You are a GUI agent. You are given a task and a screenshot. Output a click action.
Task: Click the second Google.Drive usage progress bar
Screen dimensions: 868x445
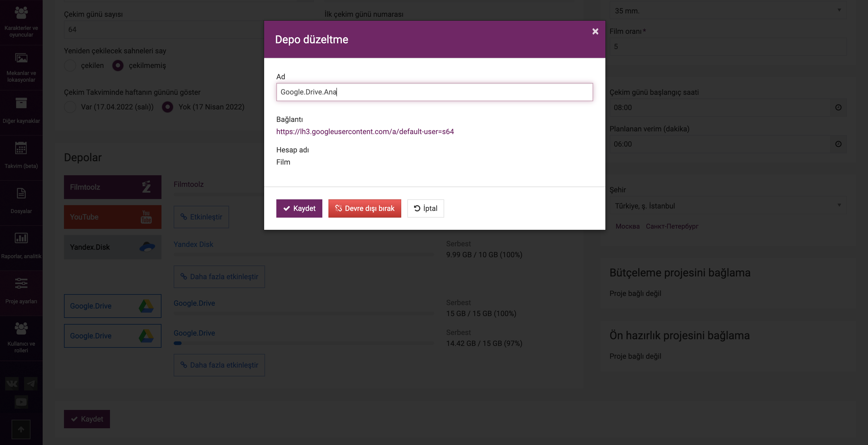(x=303, y=343)
